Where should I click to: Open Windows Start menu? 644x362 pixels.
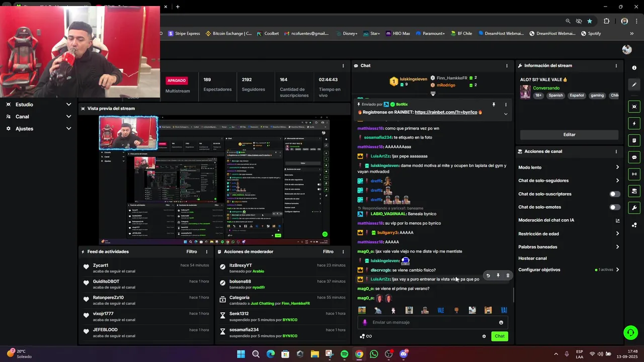click(x=241, y=354)
